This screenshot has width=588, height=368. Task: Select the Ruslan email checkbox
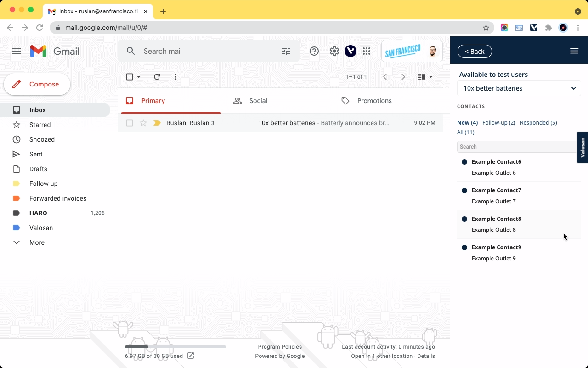130,123
